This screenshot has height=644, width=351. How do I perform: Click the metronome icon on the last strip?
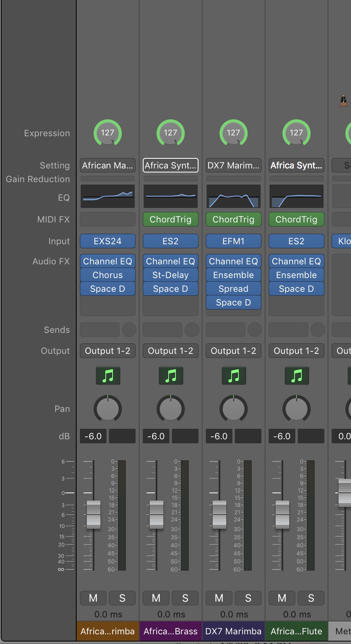pos(343,101)
